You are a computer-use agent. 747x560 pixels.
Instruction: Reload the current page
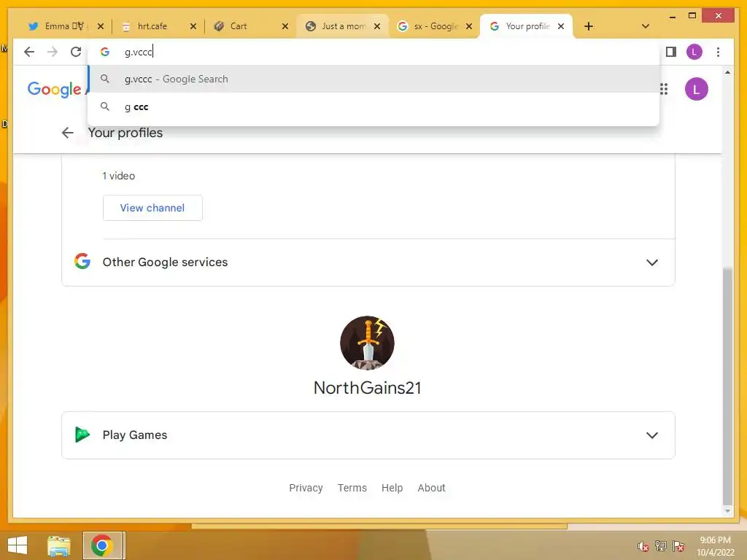point(76,52)
